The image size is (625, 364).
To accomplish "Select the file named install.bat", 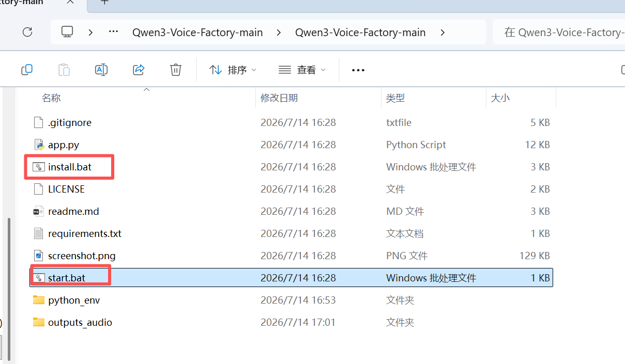I will 70,167.
